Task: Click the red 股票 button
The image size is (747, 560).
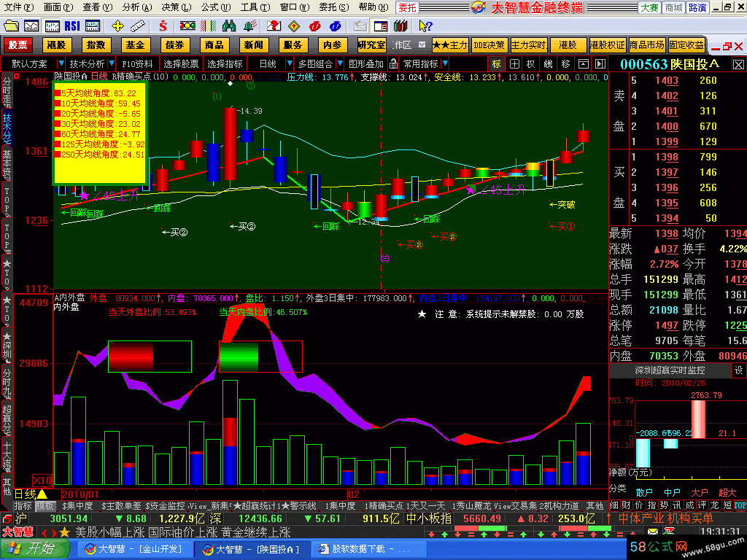Action: (18, 44)
